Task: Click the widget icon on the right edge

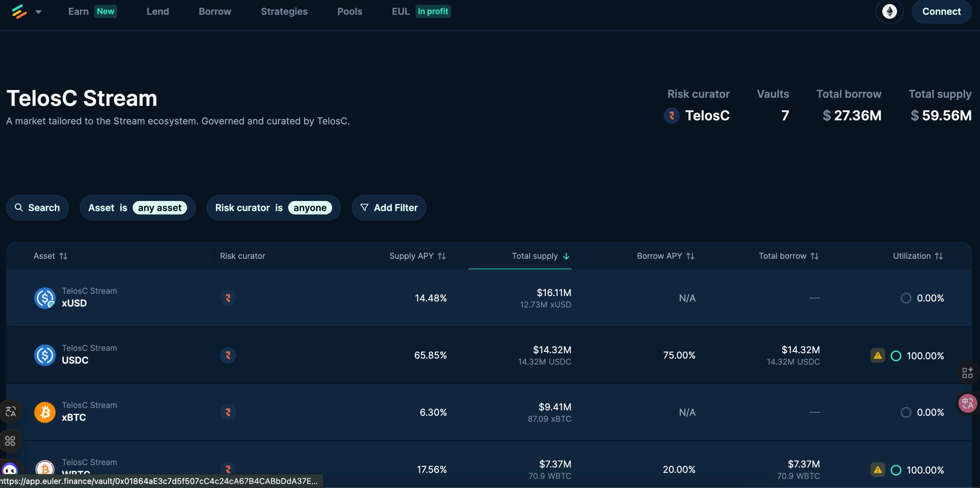Action: pyautogui.click(x=968, y=373)
